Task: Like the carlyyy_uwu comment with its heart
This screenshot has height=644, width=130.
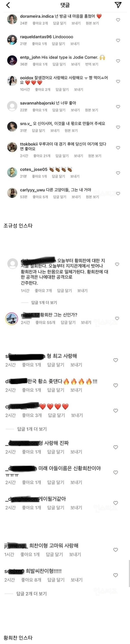Action: coord(118,194)
